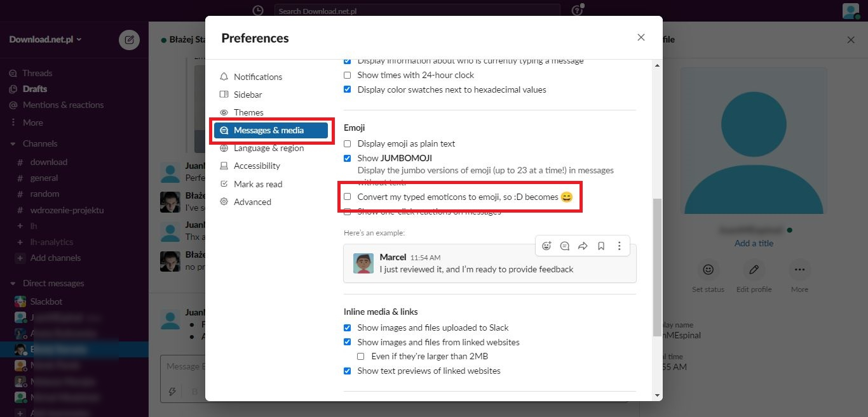Click the preferences vertical scrollbar thumb
The width and height of the screenshot is (868, 417).
[x=657, y=268]
